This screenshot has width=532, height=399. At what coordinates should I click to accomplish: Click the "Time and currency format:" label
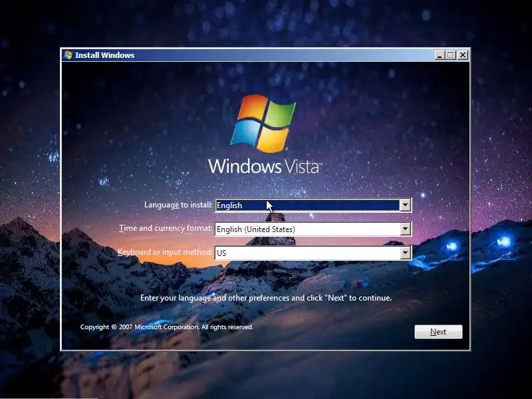coord(166,228)
